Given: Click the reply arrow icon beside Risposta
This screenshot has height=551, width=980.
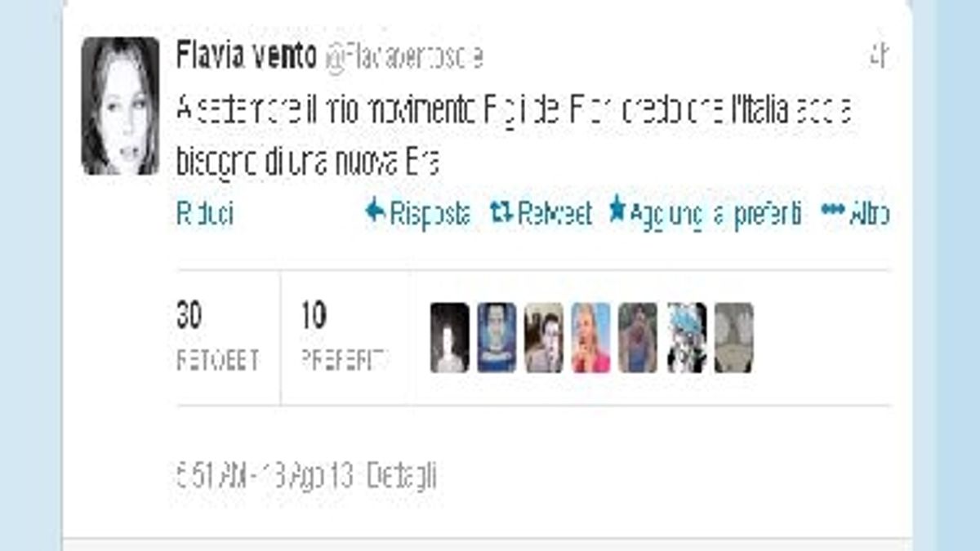Looking at the screenshot, I should pyautogui.click(x=375, y=213).
